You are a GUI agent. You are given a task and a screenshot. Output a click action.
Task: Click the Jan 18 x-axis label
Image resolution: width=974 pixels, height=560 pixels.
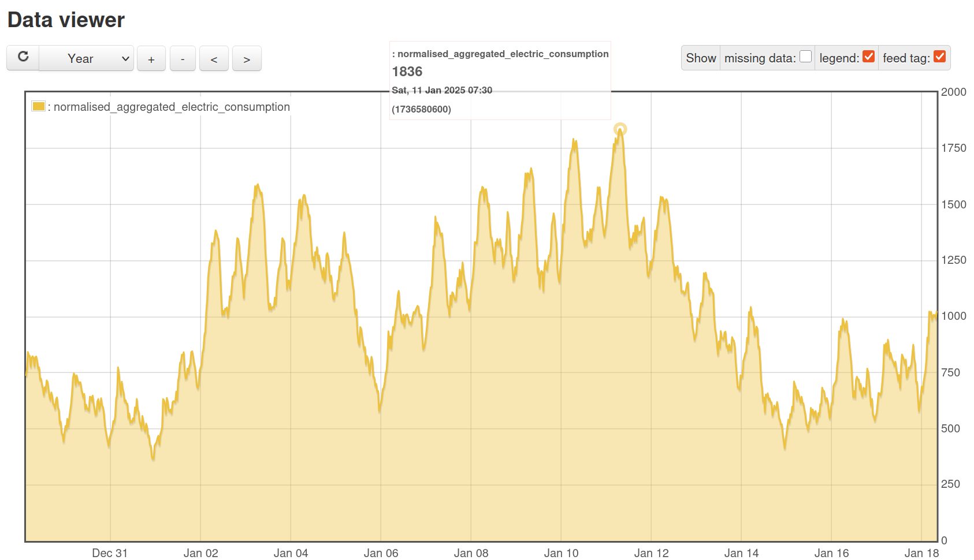point(921,553)
